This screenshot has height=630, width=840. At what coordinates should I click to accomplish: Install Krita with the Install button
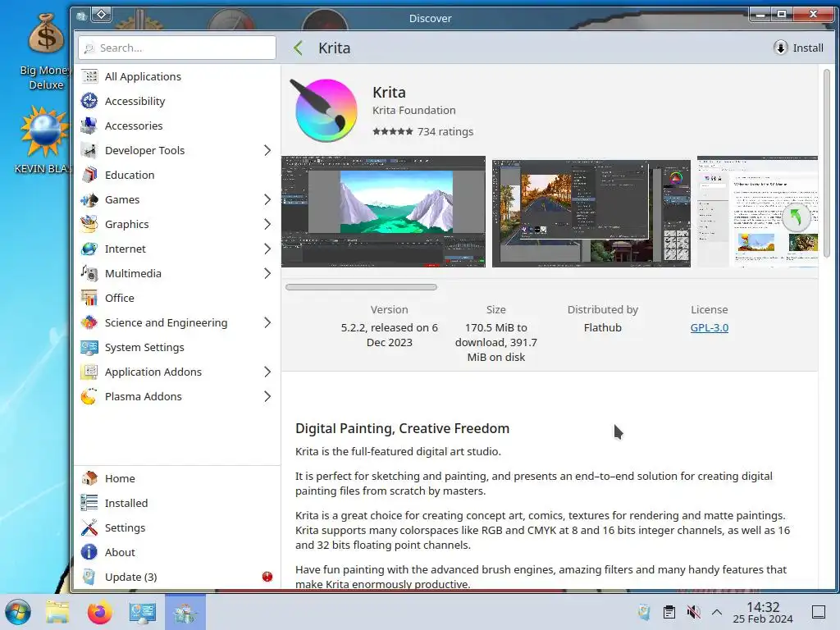point(799,48)
